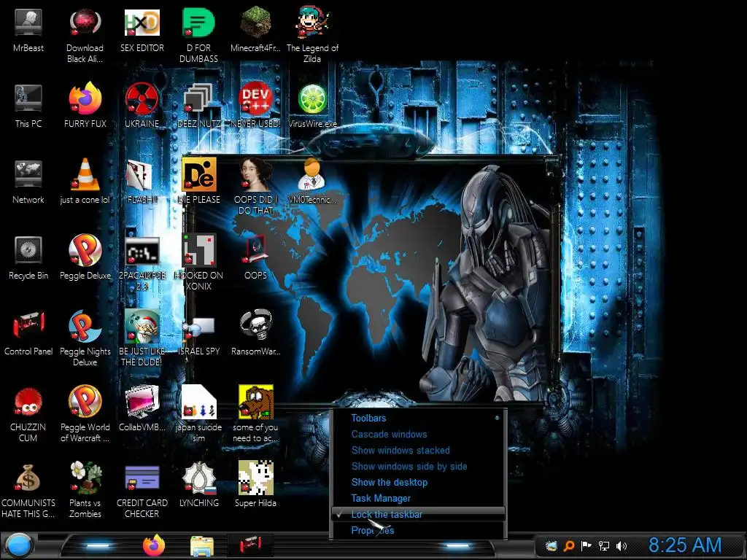Screen dimensions: 747x560
Task: Switch to the red toolbox taskbar app
Action: (x=251, y=545)
